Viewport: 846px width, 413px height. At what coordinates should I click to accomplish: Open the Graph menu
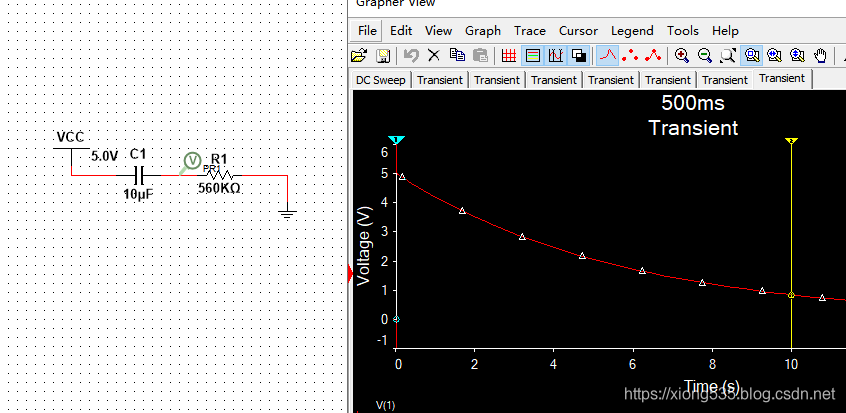coord(483,31)
